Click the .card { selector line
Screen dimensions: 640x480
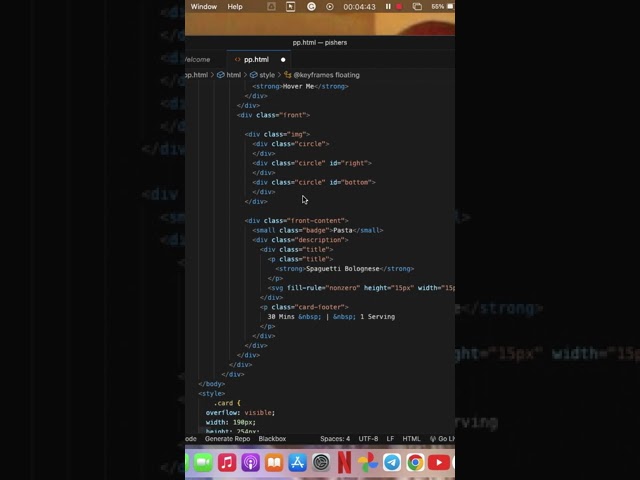227,403
